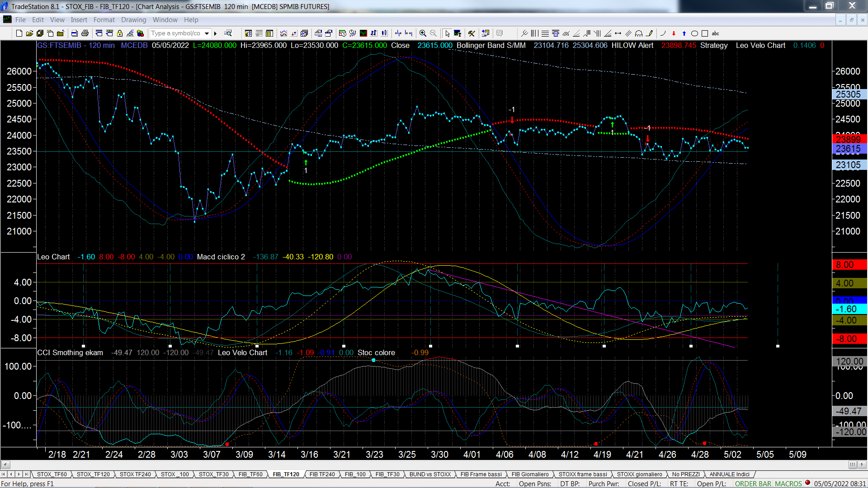
Task: Click the New document icon
Action: (x=19, y=33)
